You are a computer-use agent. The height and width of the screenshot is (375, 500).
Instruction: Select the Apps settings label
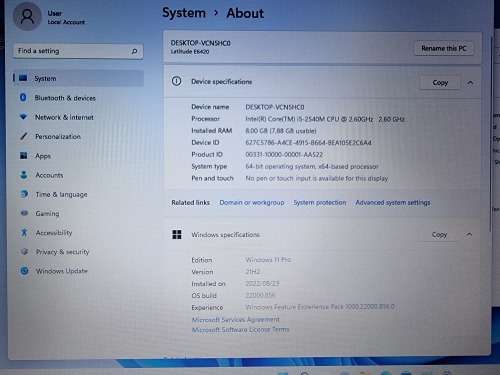point(43,156)
